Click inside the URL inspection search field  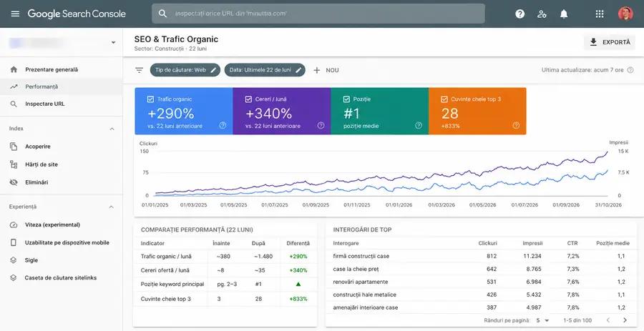coord(318,14)
